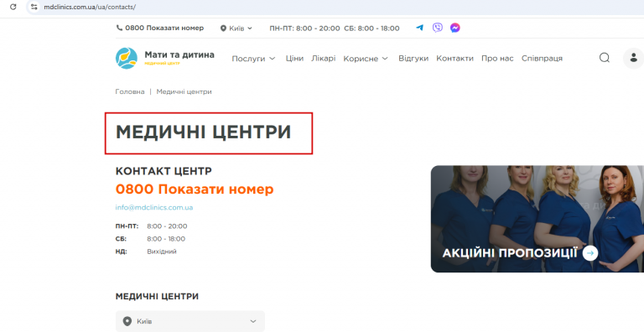Click Медичні центри in the breadcrumb
The height and width of the screenshot is (332, 644).
tap(184, 91)
